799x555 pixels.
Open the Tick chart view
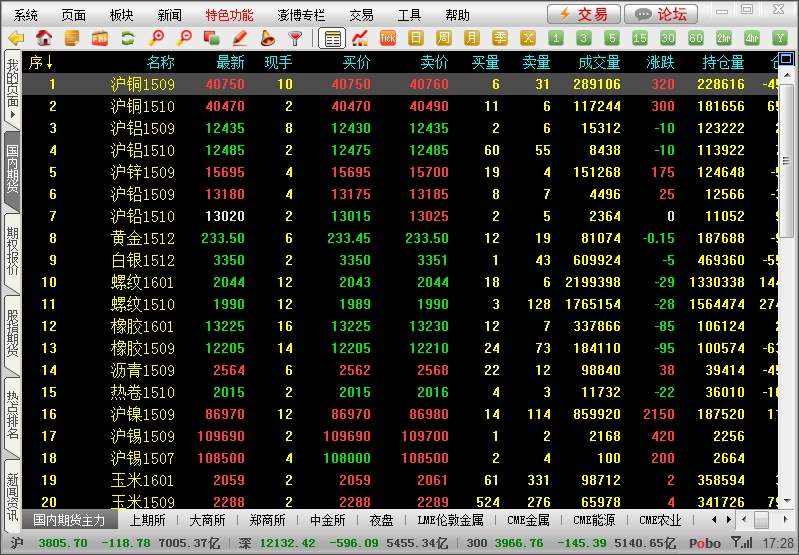click(388, 38)
